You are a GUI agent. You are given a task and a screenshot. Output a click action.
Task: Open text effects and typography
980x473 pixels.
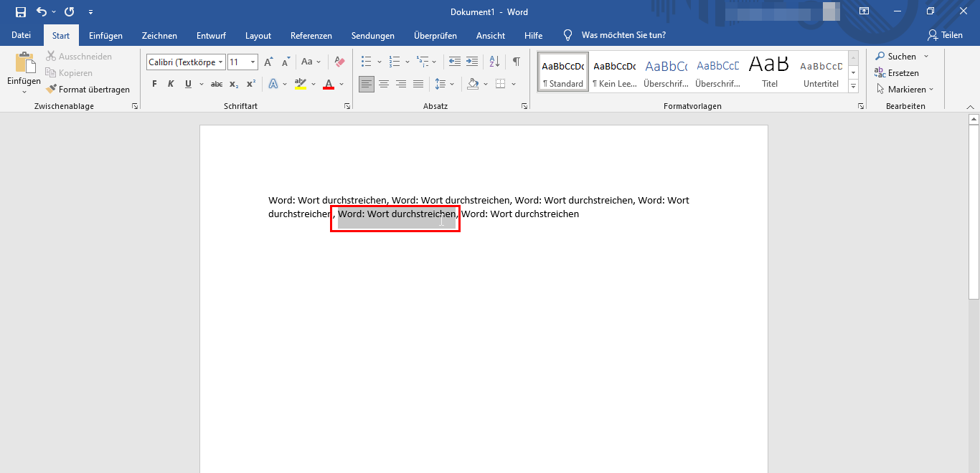273,85
